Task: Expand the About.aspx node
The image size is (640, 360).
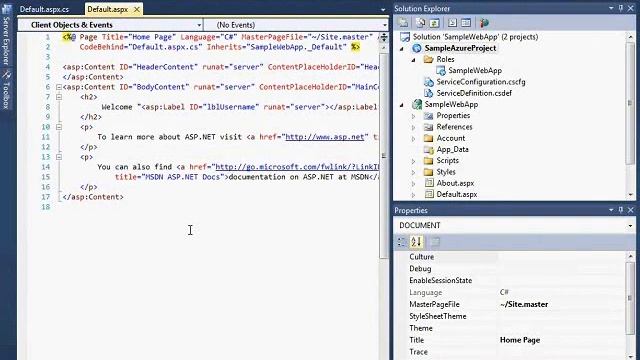Action: (x=413, y=184)
